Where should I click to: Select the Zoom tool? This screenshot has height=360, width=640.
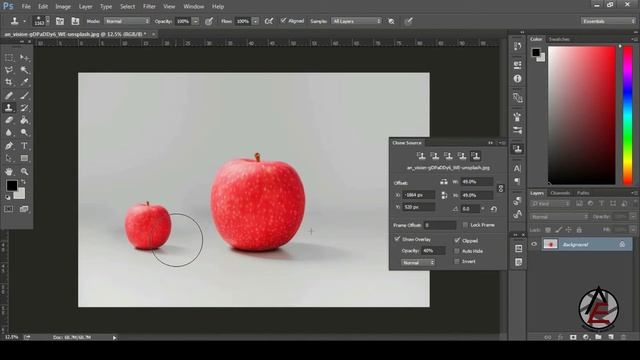coord(24,171)
